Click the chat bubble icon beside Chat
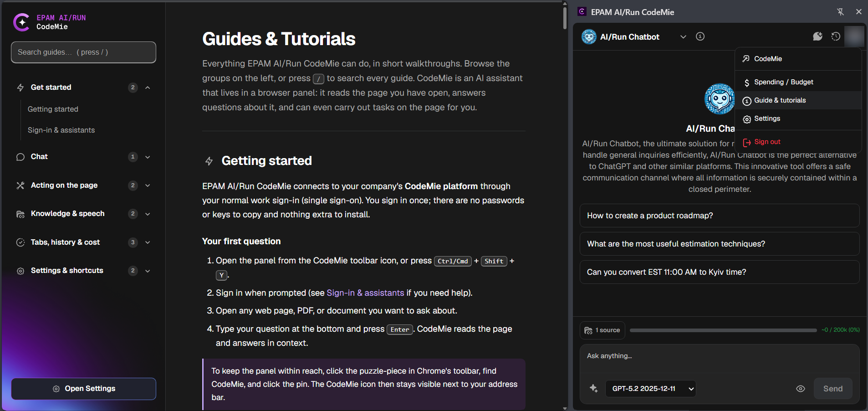Screen dimensions: 868x411 tap(20, 157)
